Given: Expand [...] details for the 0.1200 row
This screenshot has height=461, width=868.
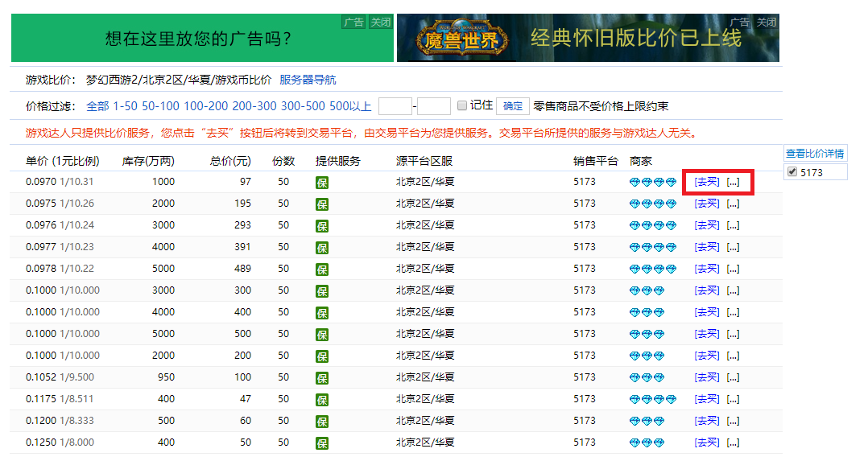Looking at the screenshot, I should (x=733, y=421).
